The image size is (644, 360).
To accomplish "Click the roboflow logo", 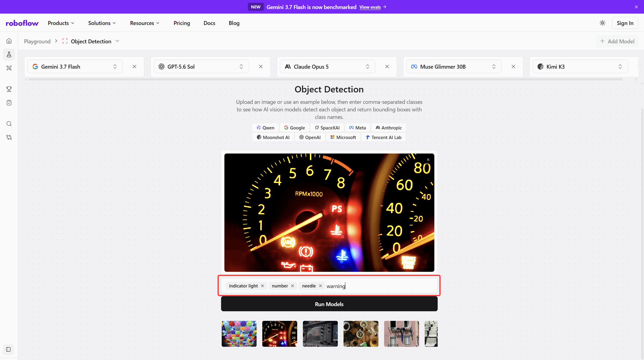I will 22,23.
